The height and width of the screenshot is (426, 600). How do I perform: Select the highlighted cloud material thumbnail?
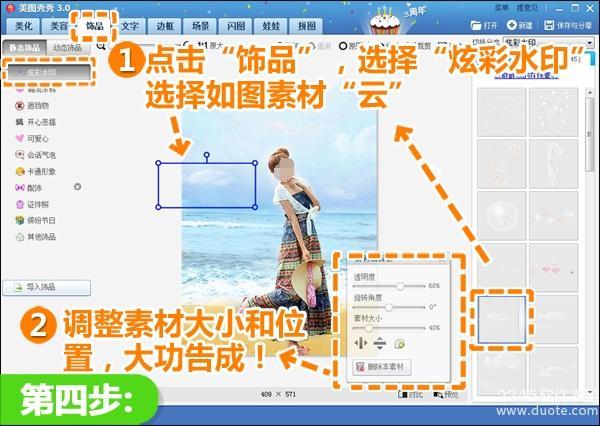(503, 318)
